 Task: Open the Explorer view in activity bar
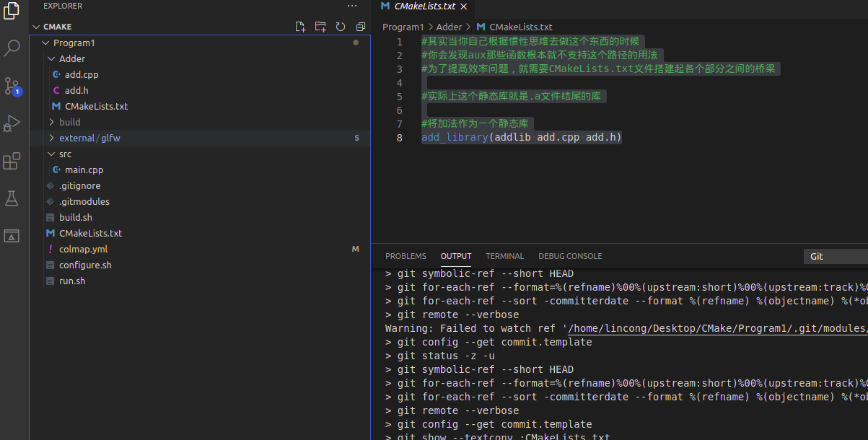[x=12, y=12]
